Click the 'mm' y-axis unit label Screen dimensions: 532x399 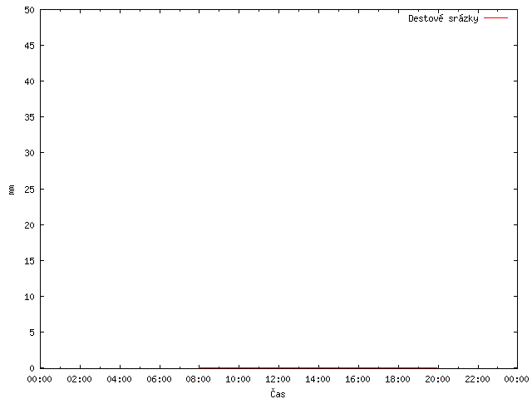point(12,190)
